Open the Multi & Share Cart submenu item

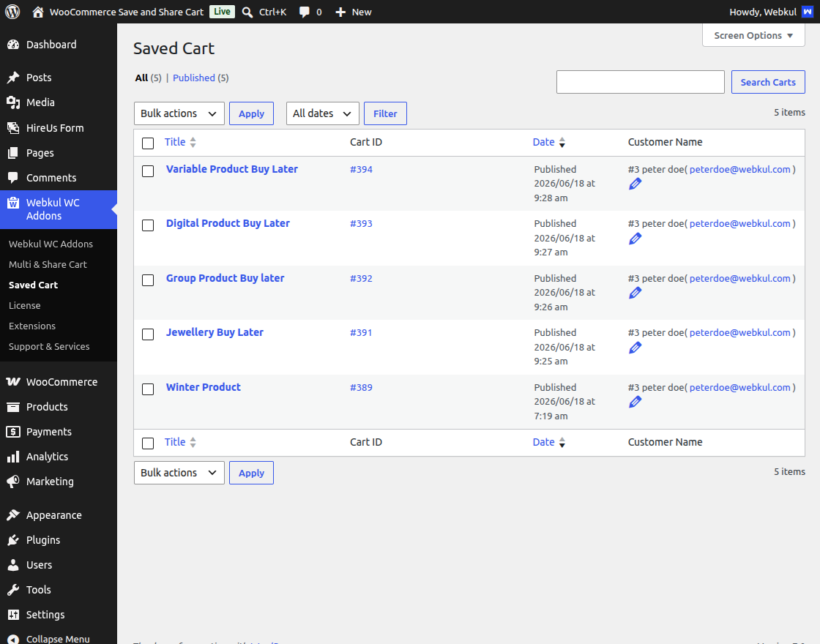pyautogui.click(x=48, y=264)
